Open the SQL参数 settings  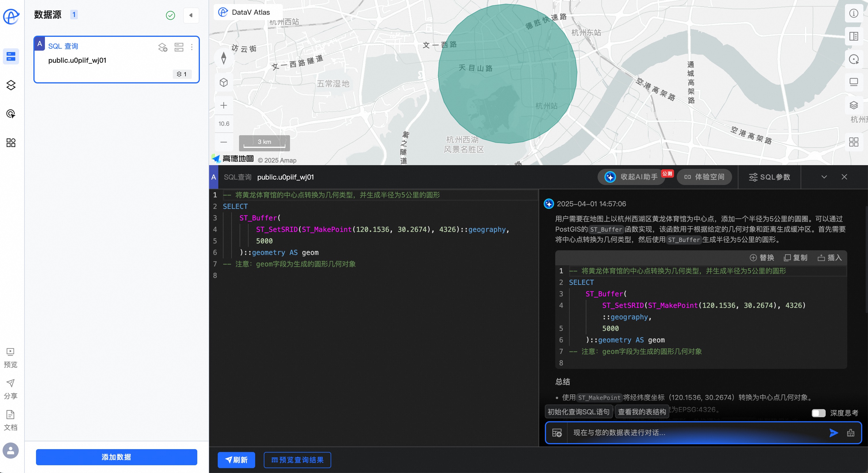click(769, 177)
